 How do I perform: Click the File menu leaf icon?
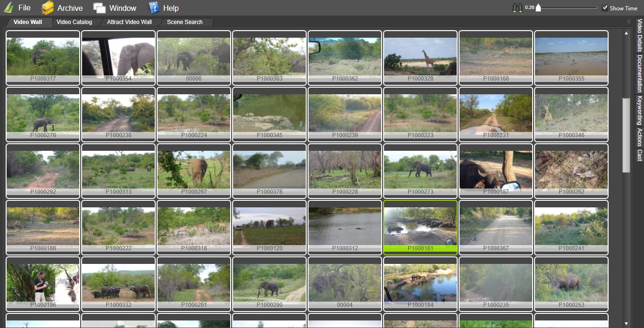tap(8, 8)
